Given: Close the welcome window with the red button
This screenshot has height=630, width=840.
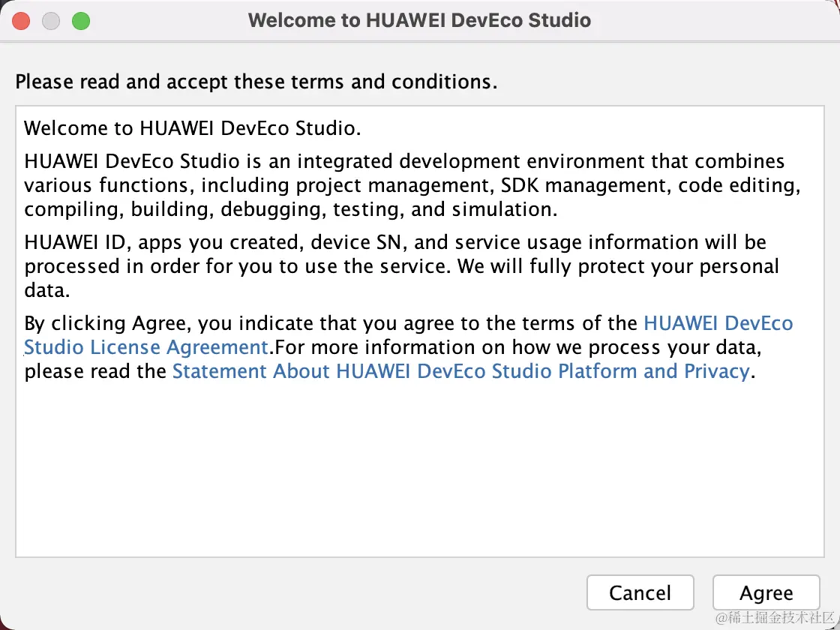Looking at the screenshot, I should point(21,21).
